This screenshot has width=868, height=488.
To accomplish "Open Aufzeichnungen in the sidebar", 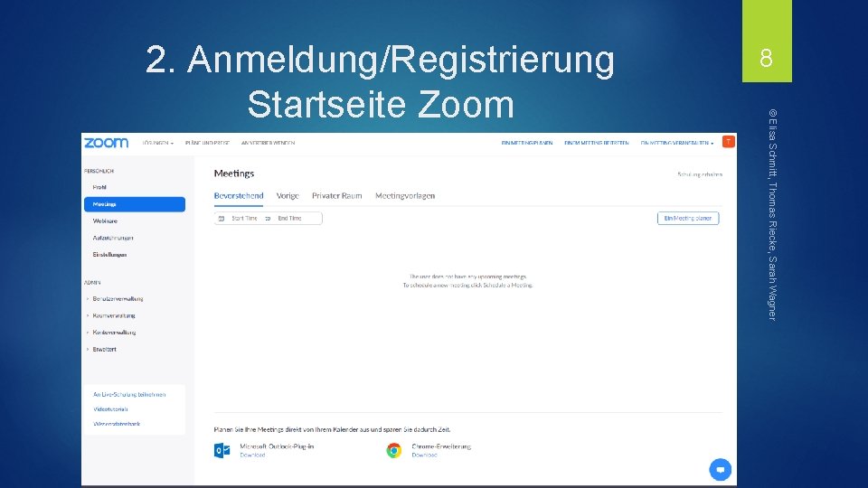I will pyautogui.click(x=113, y=238).
